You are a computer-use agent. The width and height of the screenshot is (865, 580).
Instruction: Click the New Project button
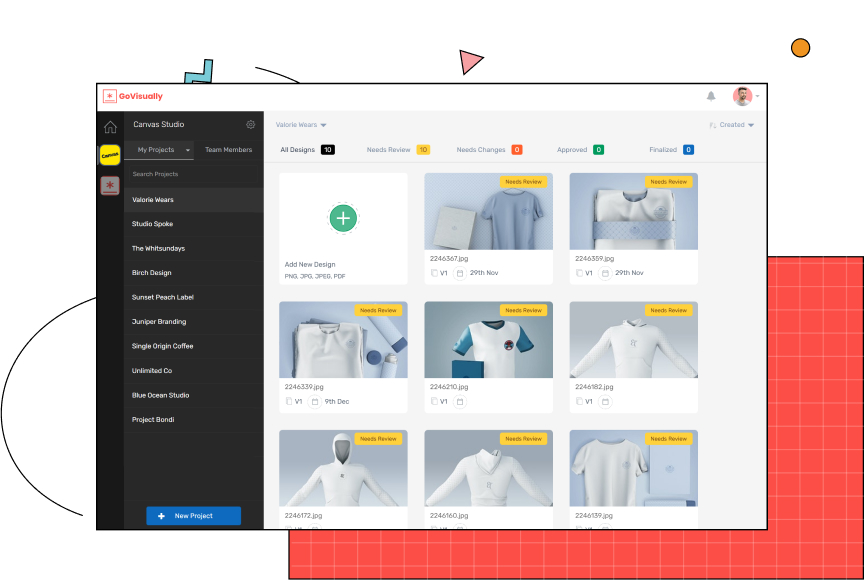(193, 516)
